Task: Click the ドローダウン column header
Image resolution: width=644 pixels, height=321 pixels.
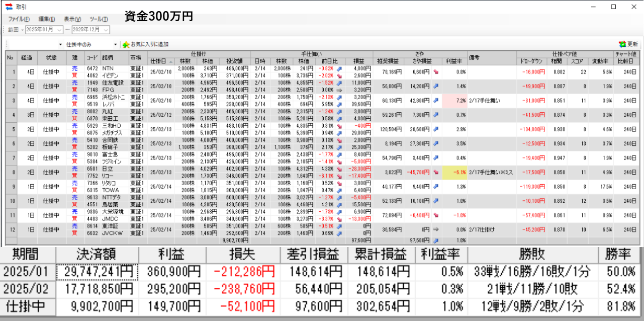Action: [532, 61]
